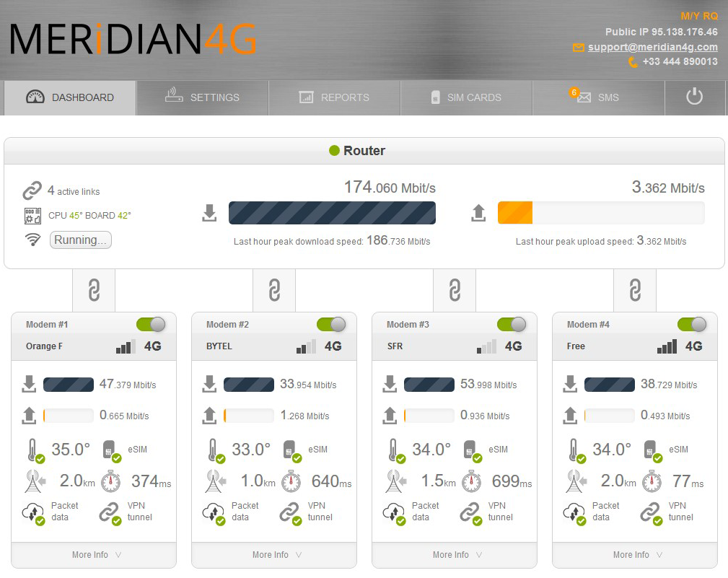This screenshot has height=578, width=728.
Task: Open the SMS tab
Action: (x=598, y=97)
